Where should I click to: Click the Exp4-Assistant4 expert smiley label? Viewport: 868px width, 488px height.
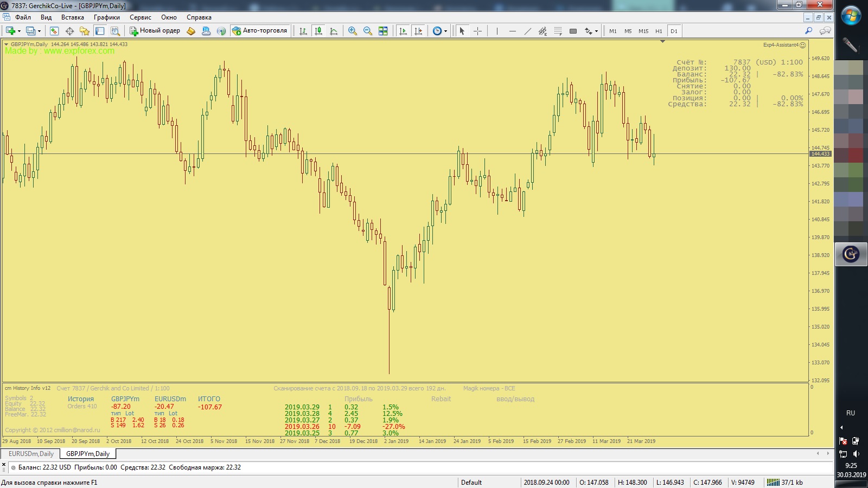point(784,45)
